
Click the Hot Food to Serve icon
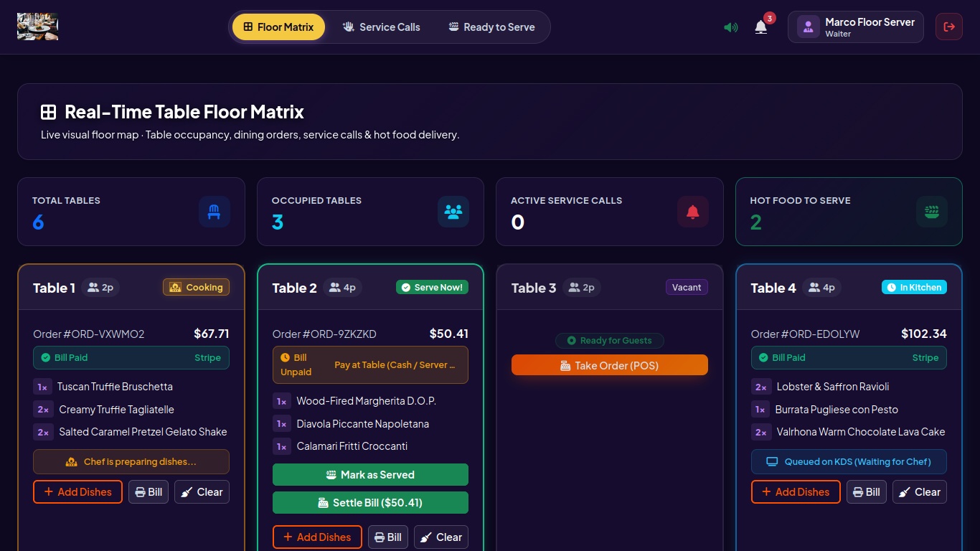pyautogui.click(x=932, y=212)
